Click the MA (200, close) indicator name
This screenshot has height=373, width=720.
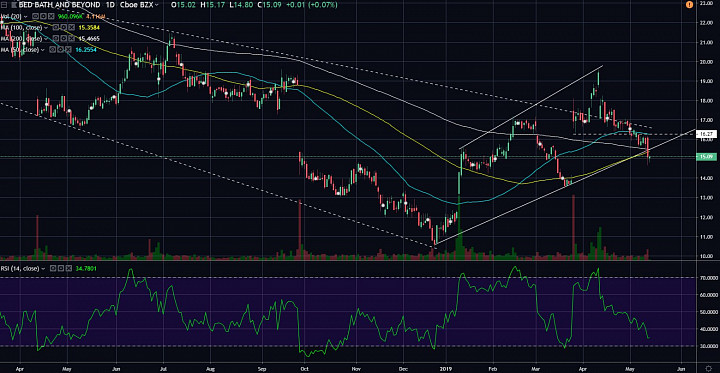tap(21, 38)
